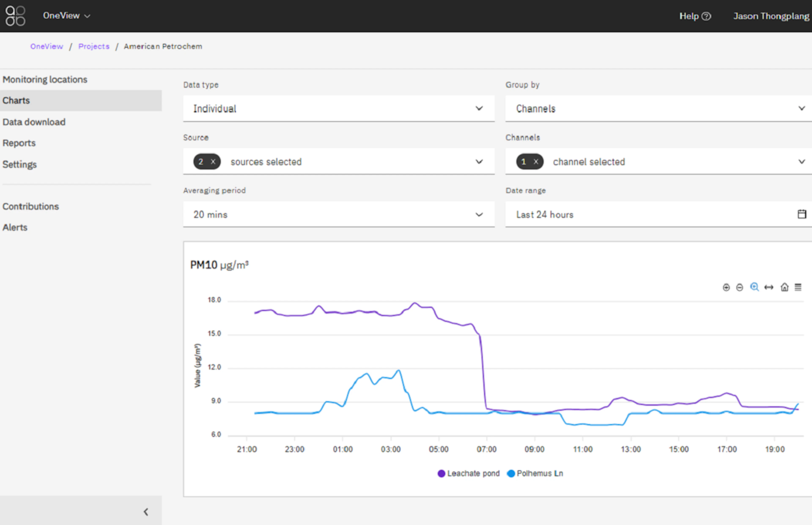Open the Averaging period 20 mins dropdown

point(339,214)
